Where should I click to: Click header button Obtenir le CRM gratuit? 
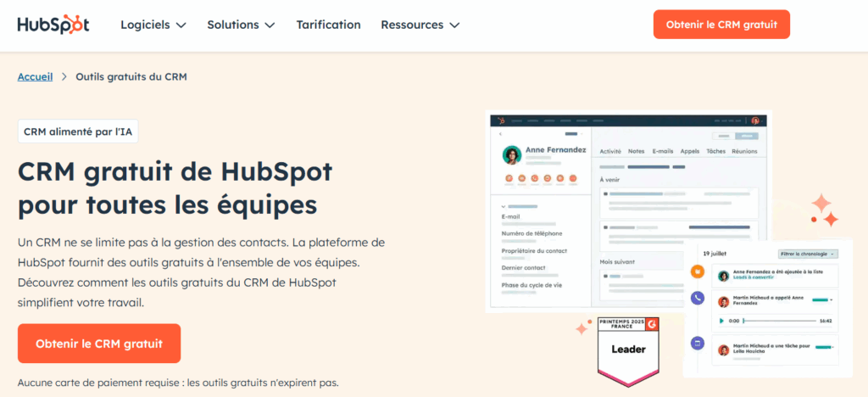pos(721,25)
